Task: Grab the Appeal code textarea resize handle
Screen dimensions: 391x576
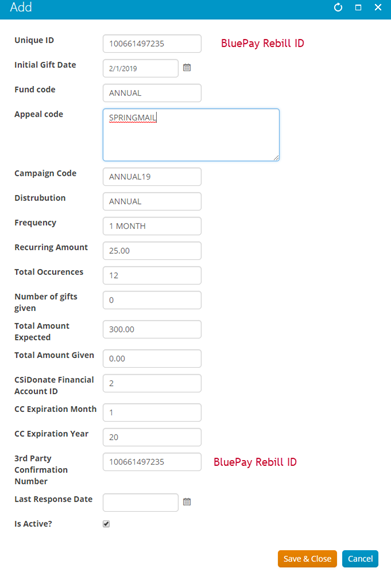Action: 276,158
